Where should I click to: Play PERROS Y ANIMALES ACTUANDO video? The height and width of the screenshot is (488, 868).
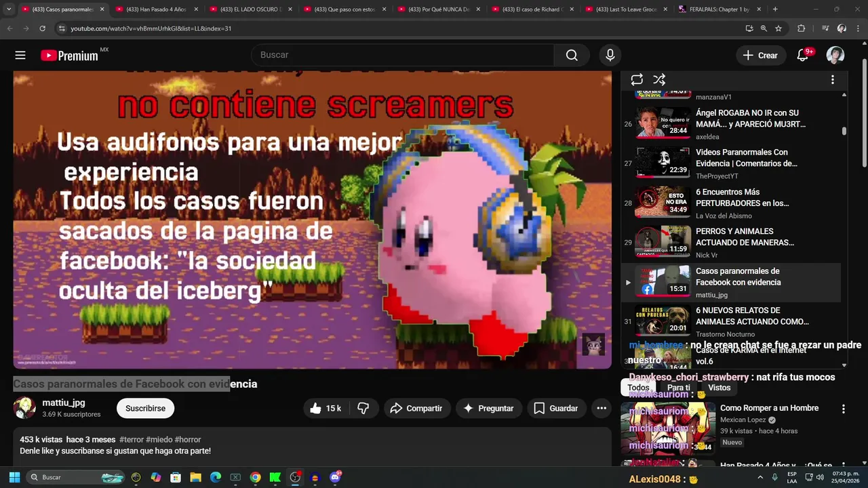click(731, 242)
